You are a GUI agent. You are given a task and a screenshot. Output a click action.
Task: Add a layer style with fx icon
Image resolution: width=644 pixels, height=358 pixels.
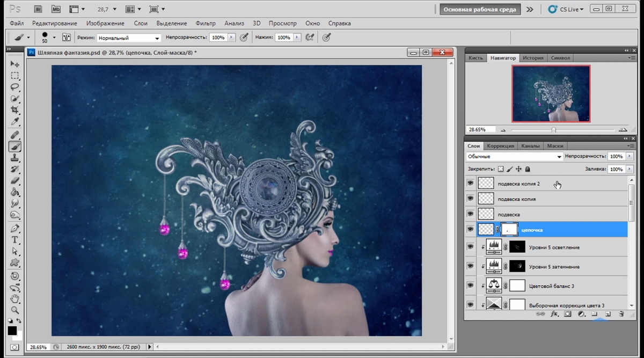click(555, 313)
